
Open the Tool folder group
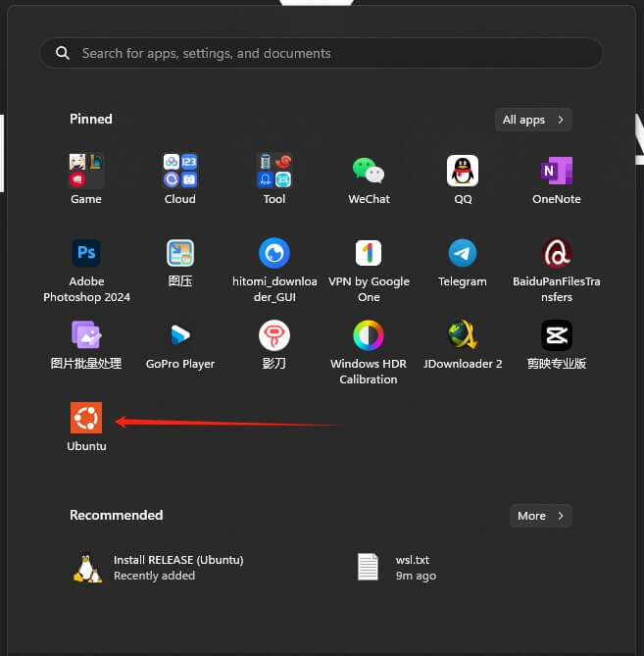274,178
